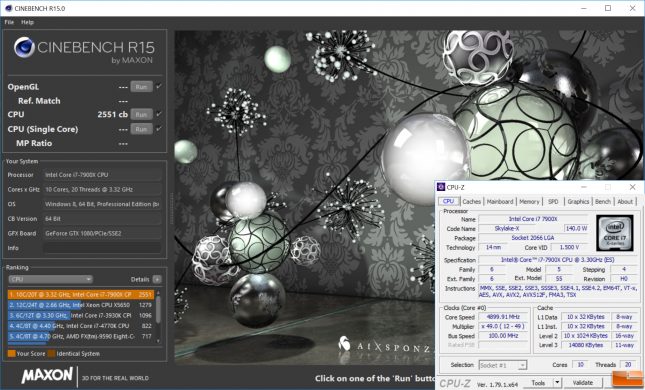
Task: Select ranking row 5 AMD FX-9590 Eight-Core
Action: 81,336
